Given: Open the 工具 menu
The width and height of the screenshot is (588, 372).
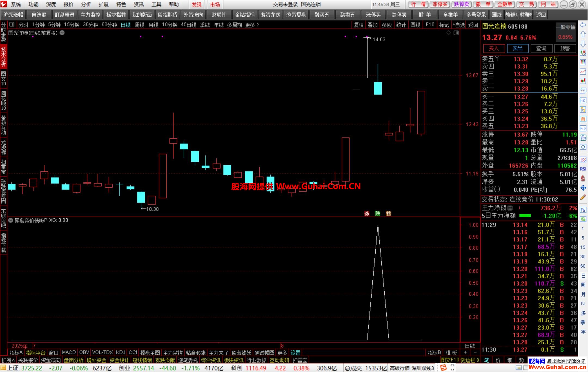Looking at the screenshot, I should point(156,4).
